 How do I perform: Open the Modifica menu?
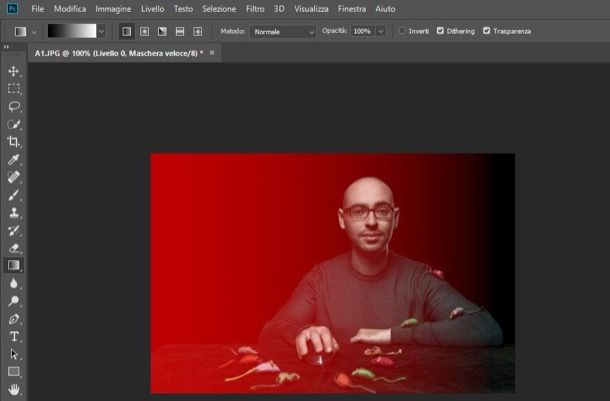[x=70, y=9]
